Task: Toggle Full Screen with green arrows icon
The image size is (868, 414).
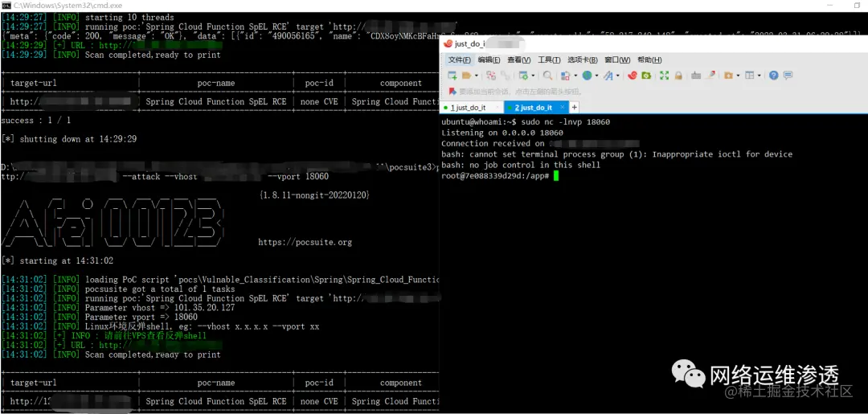Action: pyautogui.click(x=665, y=76)
